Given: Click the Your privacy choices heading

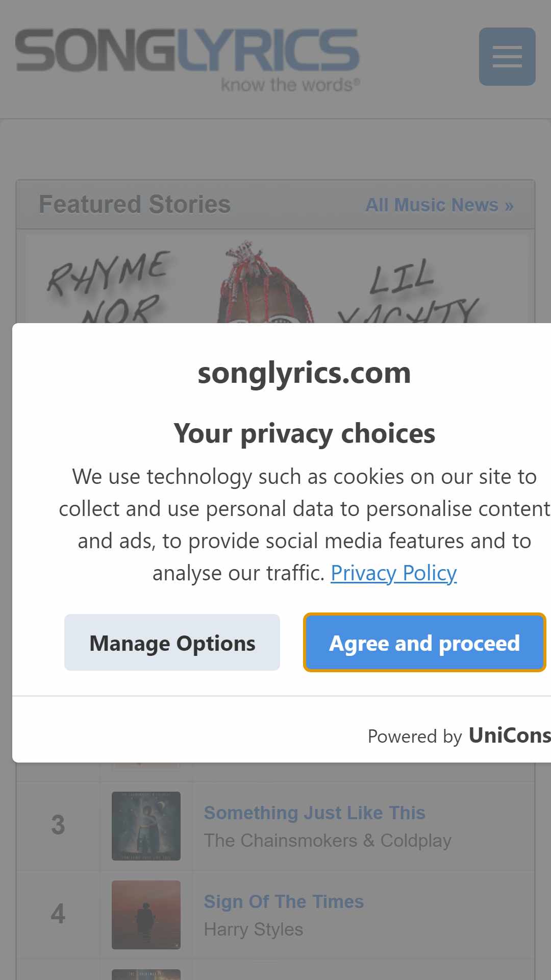Looking at the screenshot, I should pos(304,434).
